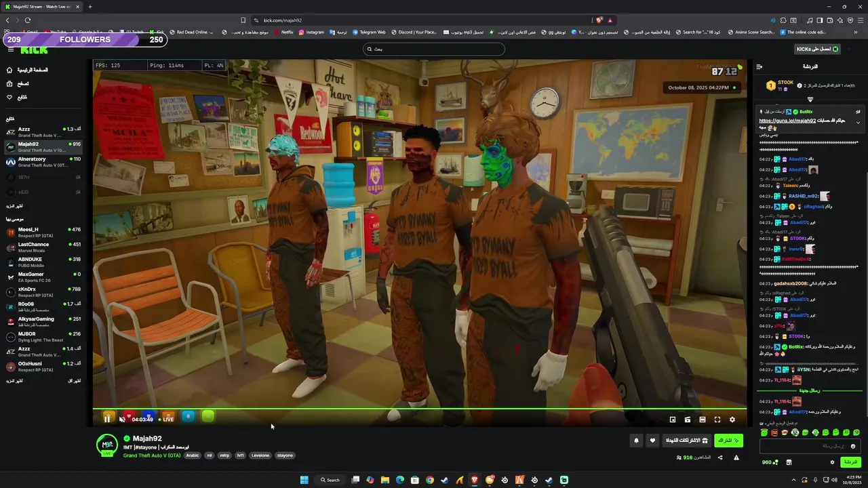Show hidden system tray icons chevron
Screen dimensions: 868x488
(x=793, y=480)
